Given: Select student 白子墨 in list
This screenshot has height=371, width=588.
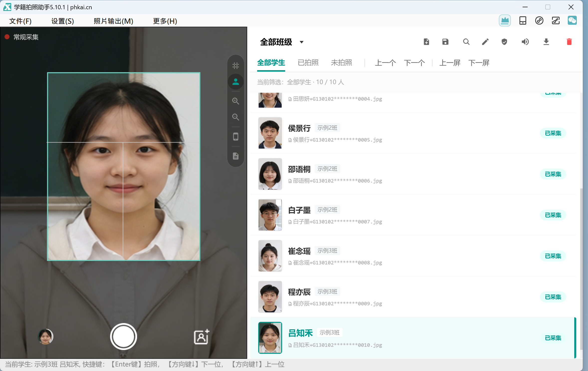Looking at the screenshot, I should click(x=413, y=215).
